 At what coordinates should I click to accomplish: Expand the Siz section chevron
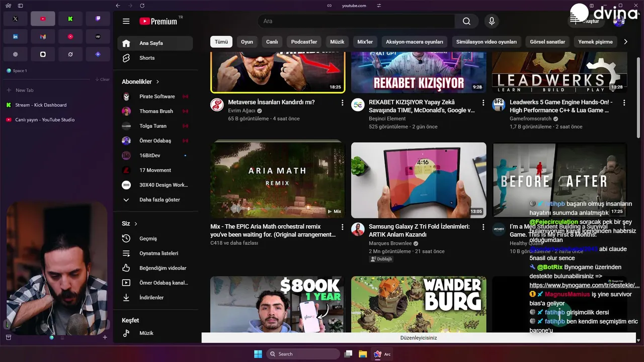point(136,224)
